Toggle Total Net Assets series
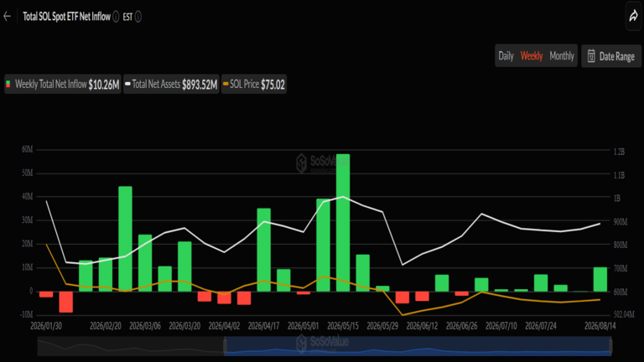The image size is (644, 362). click(171, 84)
